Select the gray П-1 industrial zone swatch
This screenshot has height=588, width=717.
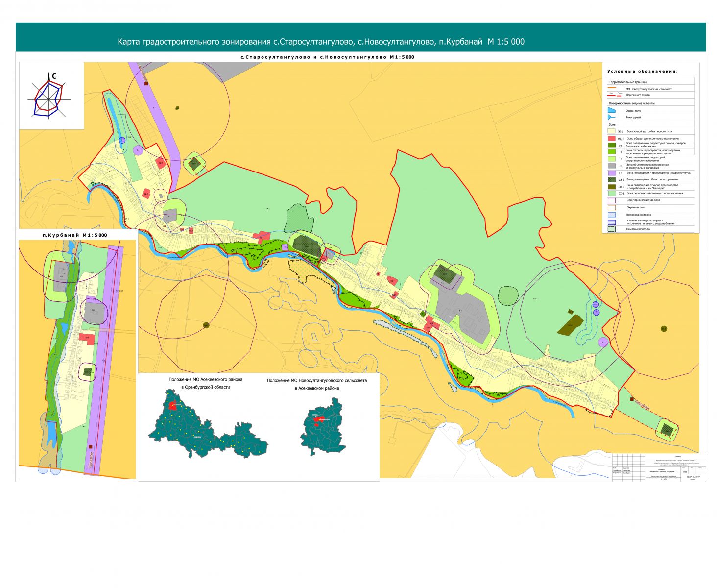612,166
